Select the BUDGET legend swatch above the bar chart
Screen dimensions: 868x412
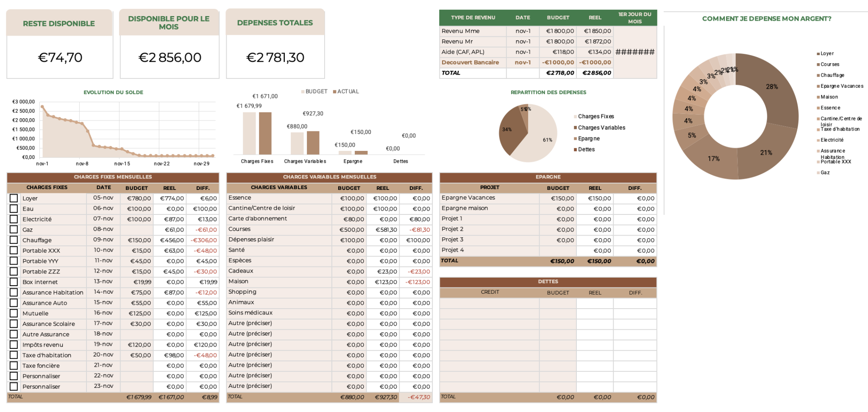click(303, 91)
